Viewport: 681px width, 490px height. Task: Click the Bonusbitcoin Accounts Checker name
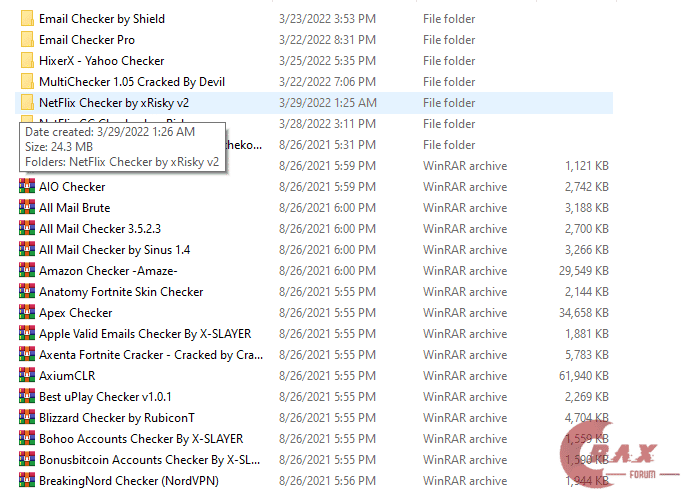click(x=150, y=460)
